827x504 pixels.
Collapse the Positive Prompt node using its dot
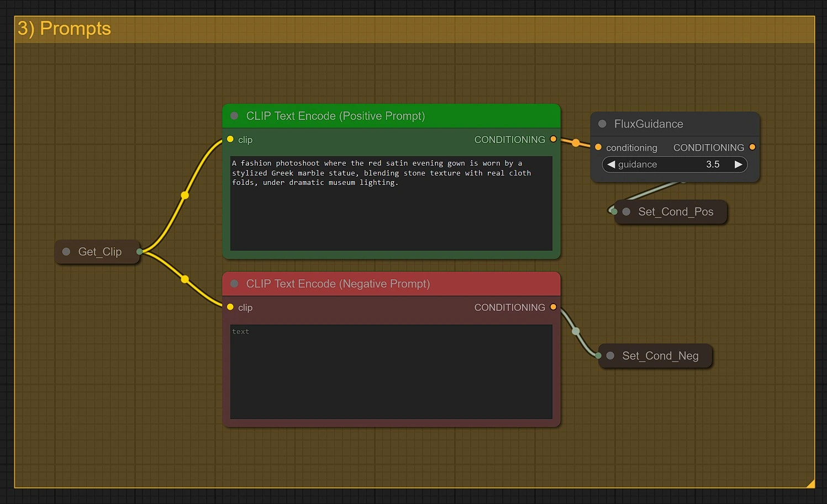pyautogui.click(x=234, y=116)
